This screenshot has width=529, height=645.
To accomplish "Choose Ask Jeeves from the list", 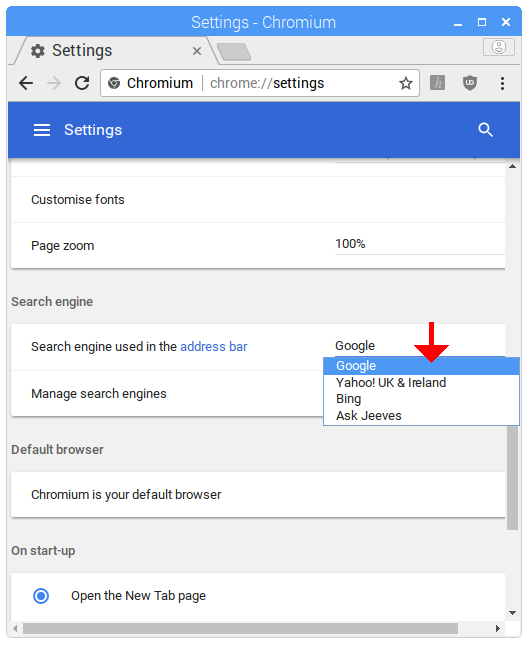I will pos(421,416).
